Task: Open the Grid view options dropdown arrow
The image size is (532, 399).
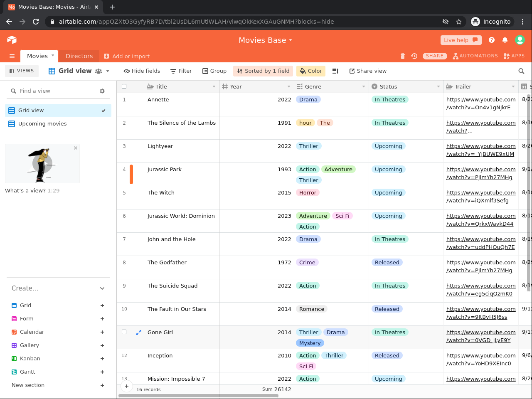Action: pyautogui.click(x=108, y=71)
